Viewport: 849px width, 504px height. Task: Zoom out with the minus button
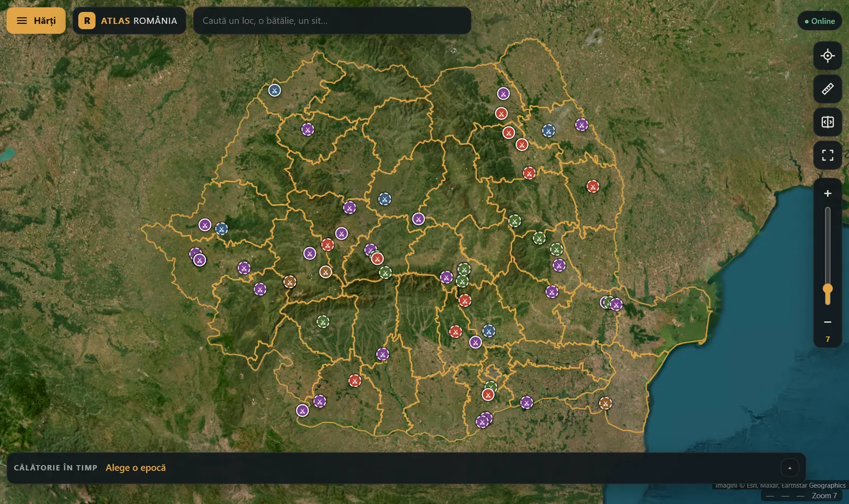click(828, 322)
